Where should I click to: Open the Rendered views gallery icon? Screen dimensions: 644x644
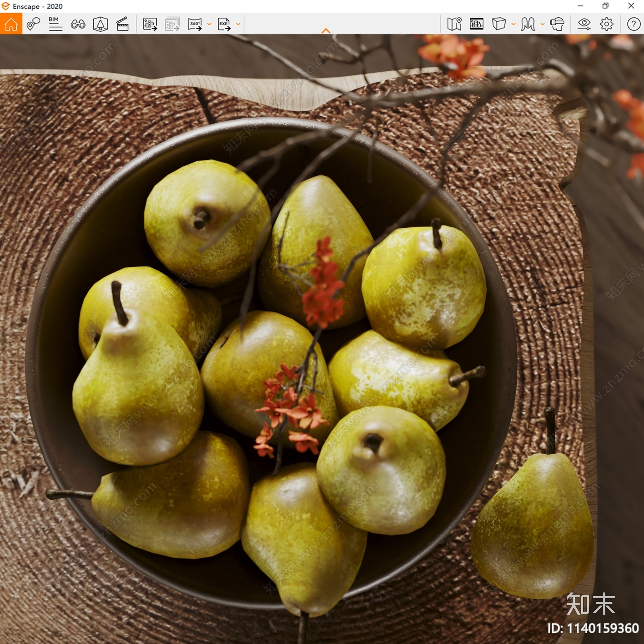(x=477, y=24)
